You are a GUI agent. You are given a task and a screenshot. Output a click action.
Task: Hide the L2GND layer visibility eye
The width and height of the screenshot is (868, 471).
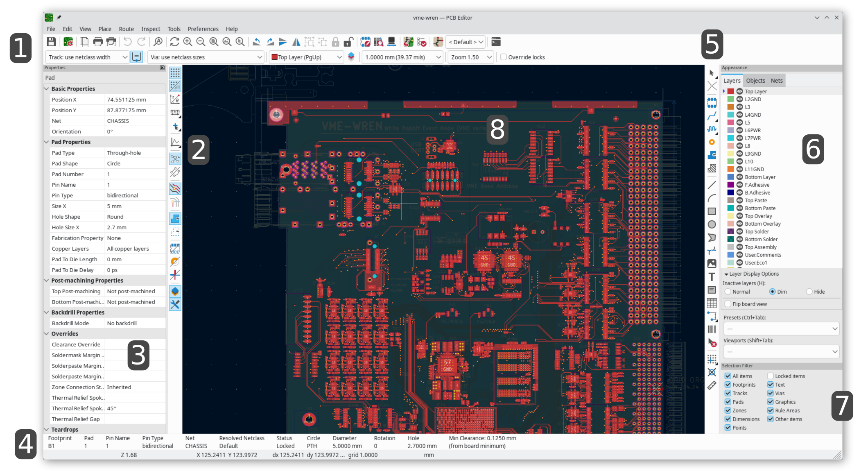tap(739, 99)
